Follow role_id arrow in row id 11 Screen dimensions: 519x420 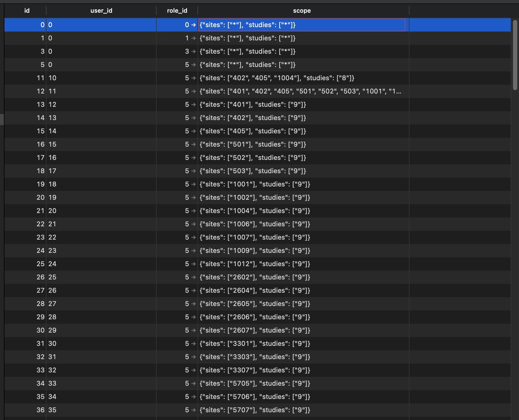[x=193, y=78]
